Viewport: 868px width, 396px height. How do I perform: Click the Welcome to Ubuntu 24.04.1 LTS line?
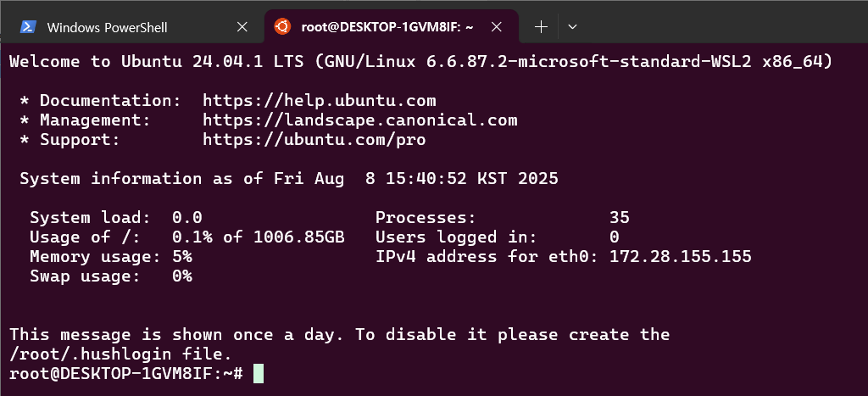[x=420, y=61]
